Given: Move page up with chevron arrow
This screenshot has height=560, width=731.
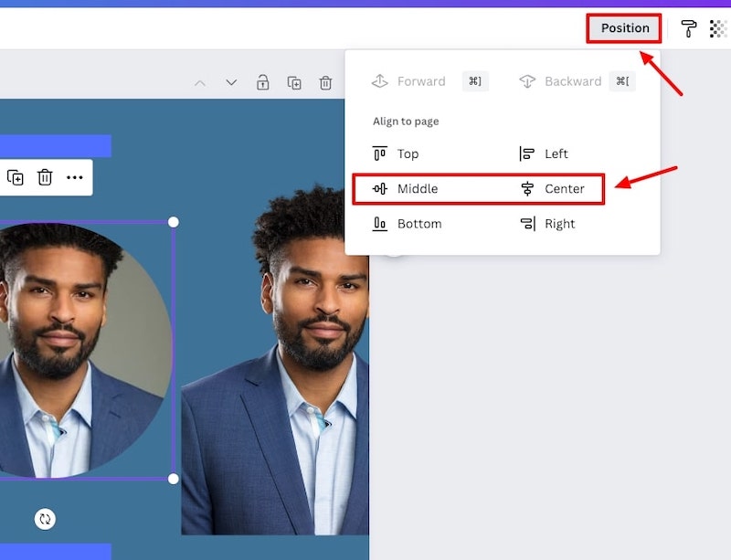Looking at the screenshot, I should (x=200, y=83).
